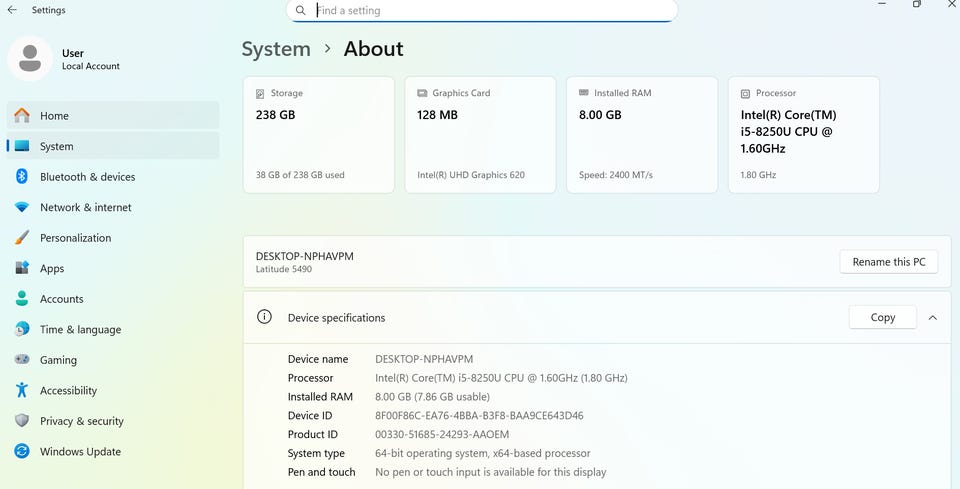Go to Accounts settings

tap(61, 299)
